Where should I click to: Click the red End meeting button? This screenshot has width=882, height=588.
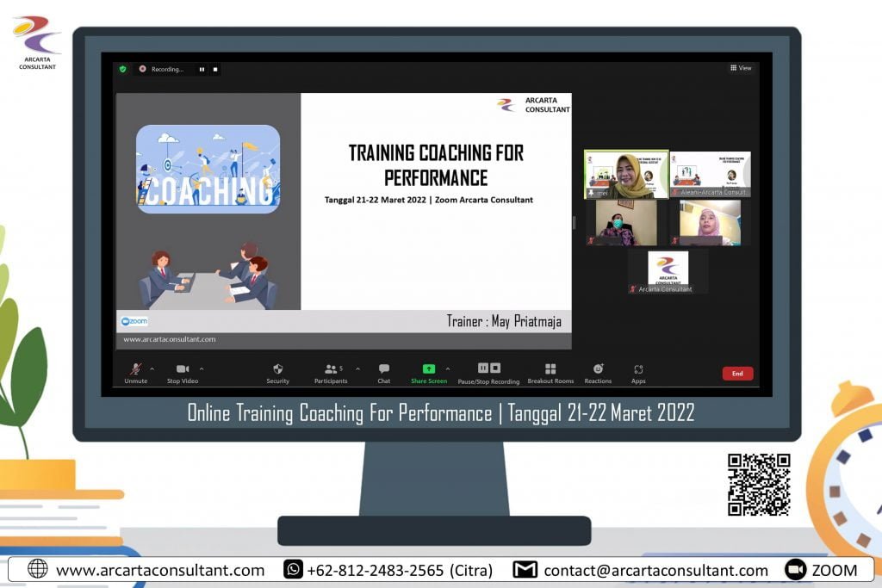click(737, 374)
